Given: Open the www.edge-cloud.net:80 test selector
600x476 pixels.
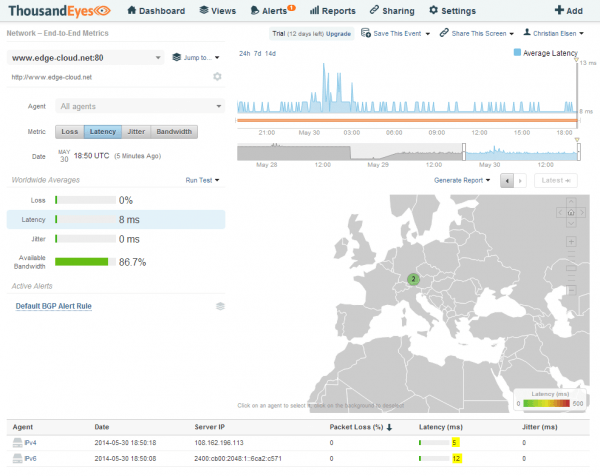Looking at the screenshot, I should coord(86,58).
